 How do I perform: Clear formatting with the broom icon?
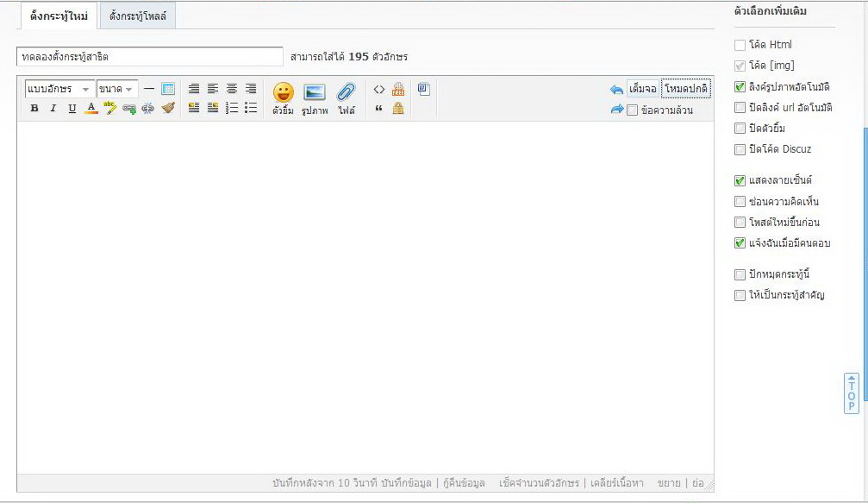168,108
